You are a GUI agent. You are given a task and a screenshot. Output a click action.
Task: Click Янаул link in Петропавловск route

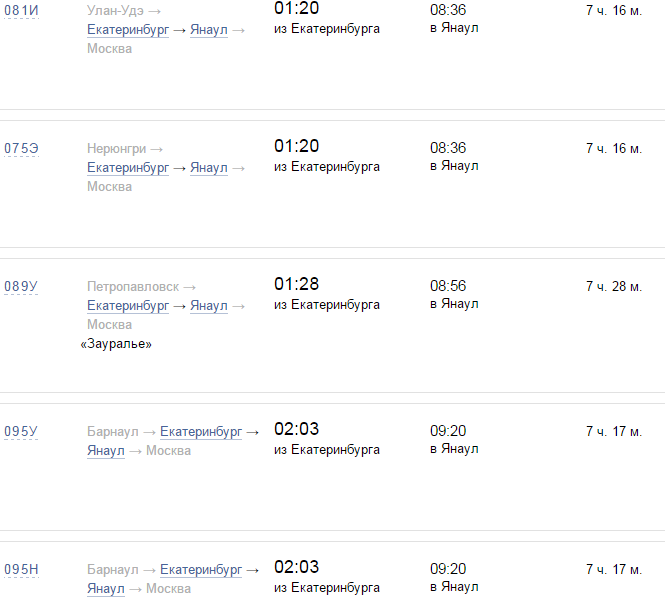209,306
